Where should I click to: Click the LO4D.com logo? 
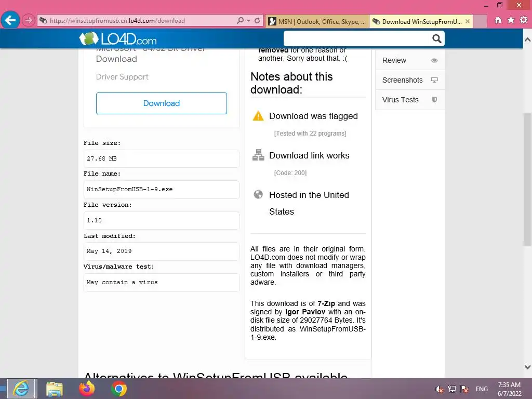pos(118,38)
